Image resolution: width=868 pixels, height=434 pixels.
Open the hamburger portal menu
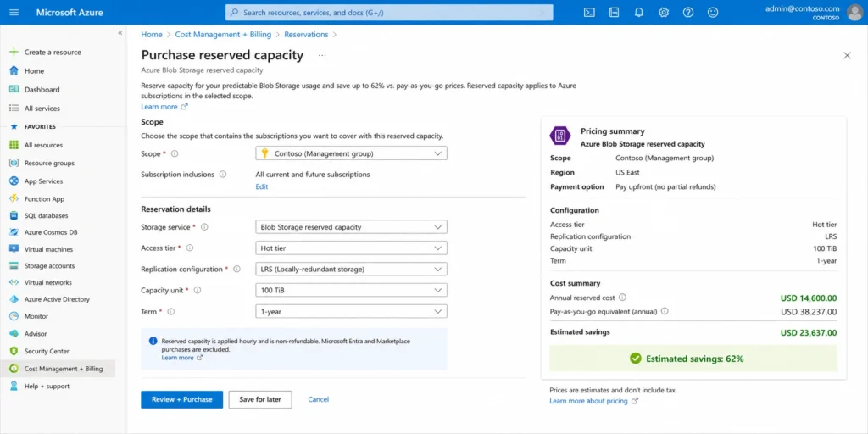(x=14, y=12)
